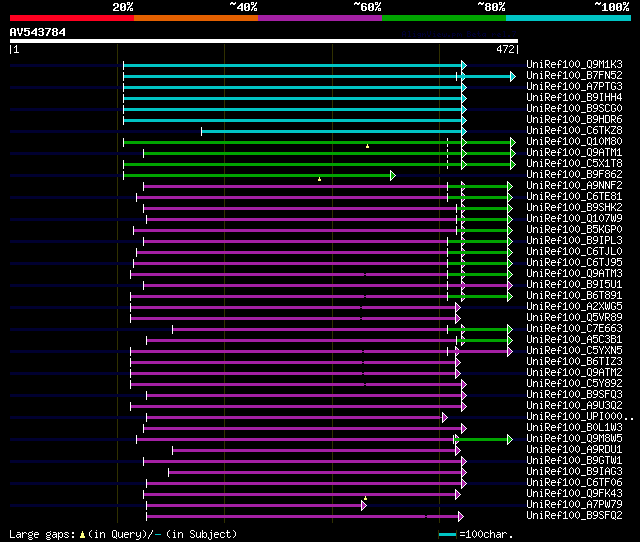640x542 pixels.
Task: Open hit UniRef100_B9SCG0
Action: pyautogui.click(x=574, y=109)
